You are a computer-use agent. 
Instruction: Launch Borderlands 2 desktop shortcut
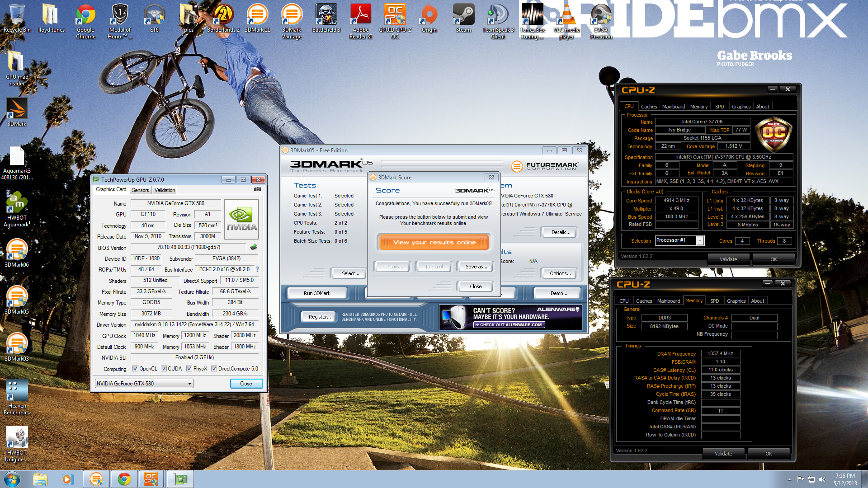pos(223,19)
